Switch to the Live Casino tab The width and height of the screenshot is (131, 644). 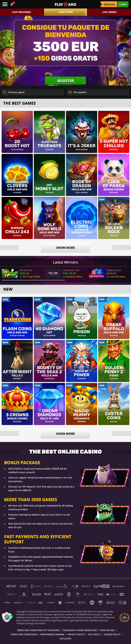(x=109, y=12)
